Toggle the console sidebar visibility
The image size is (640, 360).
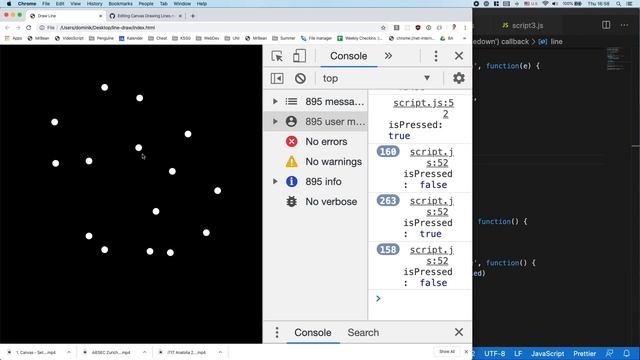tap(277, 78)
